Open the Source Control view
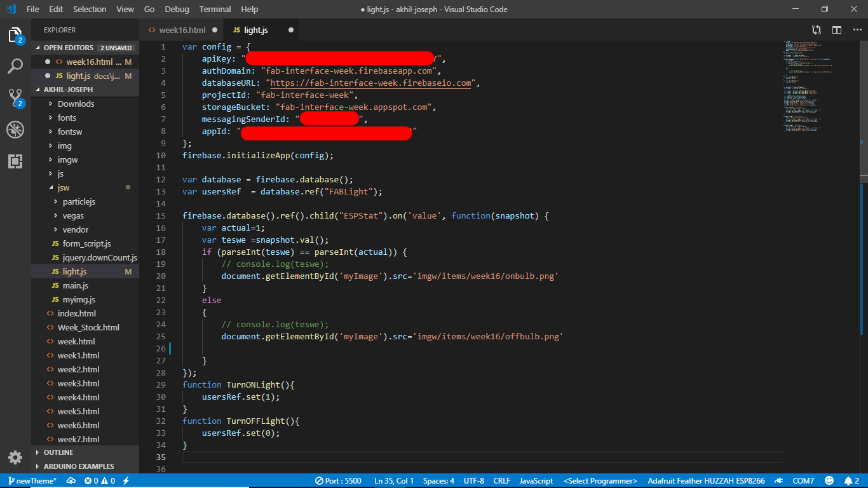Image resolution: width=868 pixels, height=488 pixels. coord(15,98)
